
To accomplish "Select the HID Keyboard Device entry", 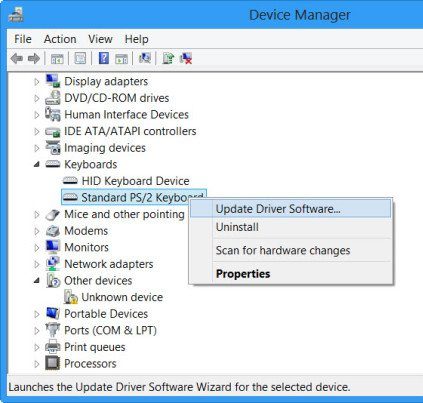I will pos(127,181).
